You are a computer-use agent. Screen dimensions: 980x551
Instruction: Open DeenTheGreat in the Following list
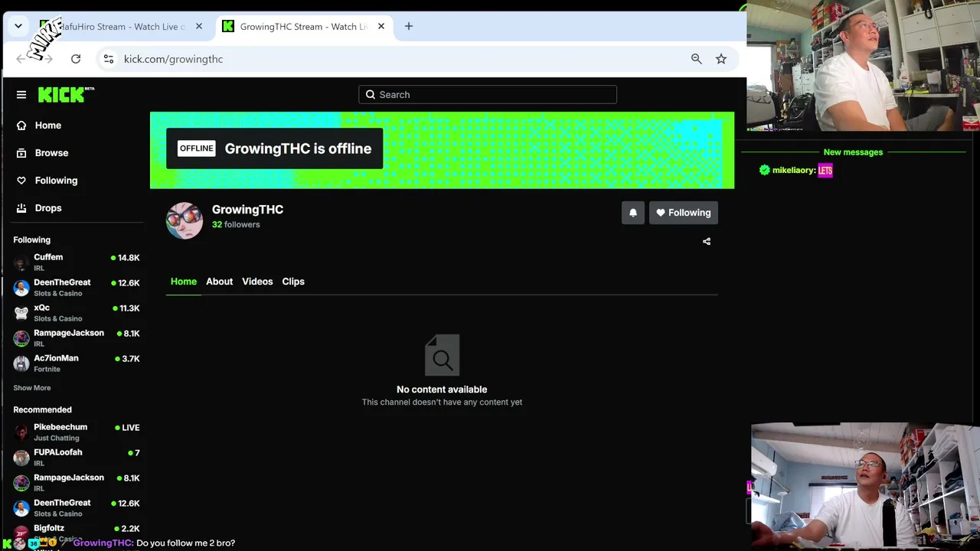pyautogui.click(x=77, y=287)
